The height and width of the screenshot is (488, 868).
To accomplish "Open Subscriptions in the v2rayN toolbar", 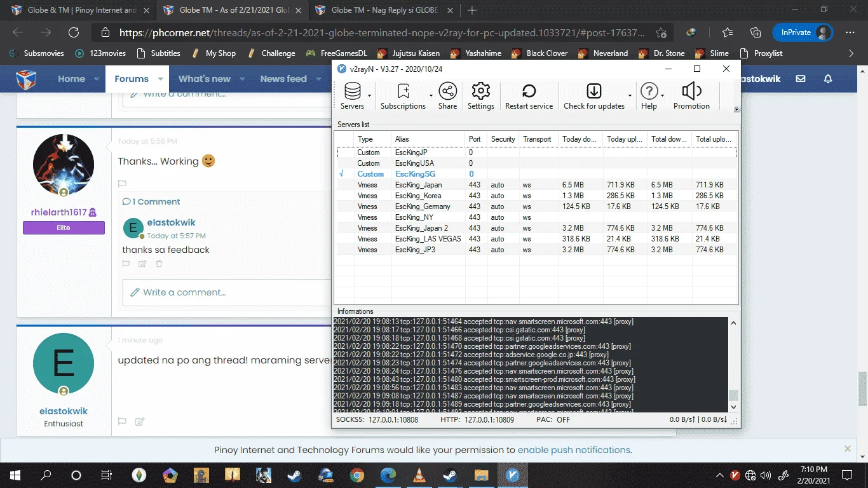I will [403, 97].
